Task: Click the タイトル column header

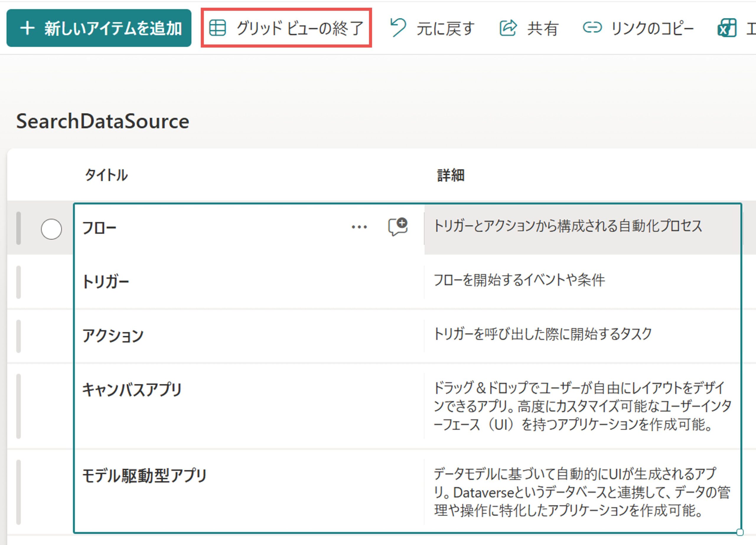Action: pos(106,175)
